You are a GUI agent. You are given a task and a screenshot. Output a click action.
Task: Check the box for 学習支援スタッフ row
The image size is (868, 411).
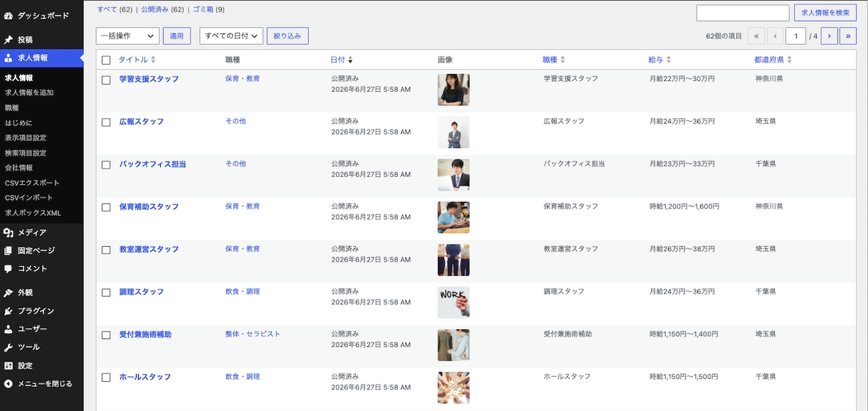click(106, 80)
